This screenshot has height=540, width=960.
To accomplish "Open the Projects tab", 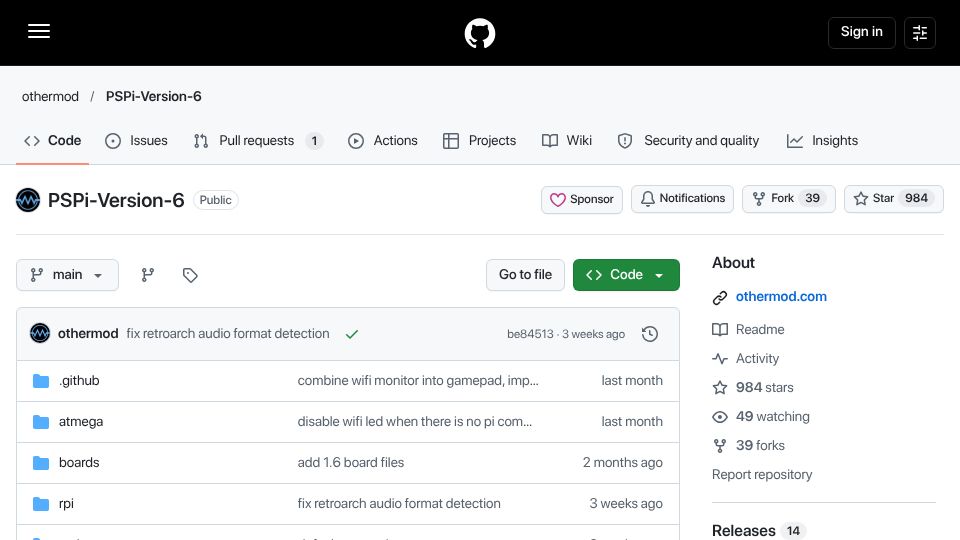I will point(479,141).
